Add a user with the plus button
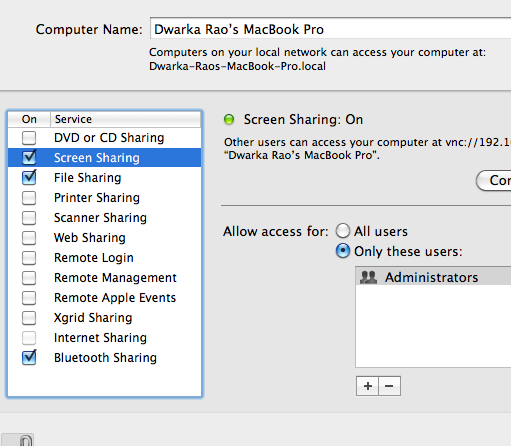The height and width of the screenshot is (446, 511). 367,386
